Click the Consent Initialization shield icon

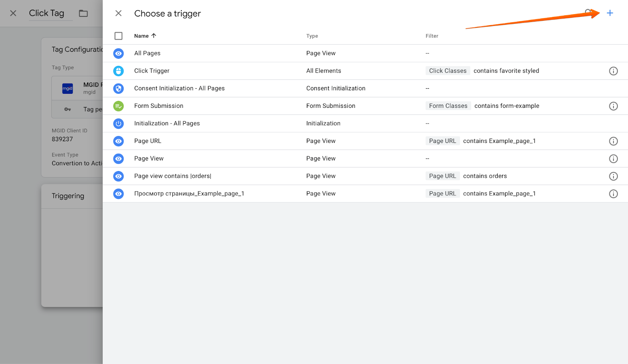pyautogui.click(x=118, y=89)
